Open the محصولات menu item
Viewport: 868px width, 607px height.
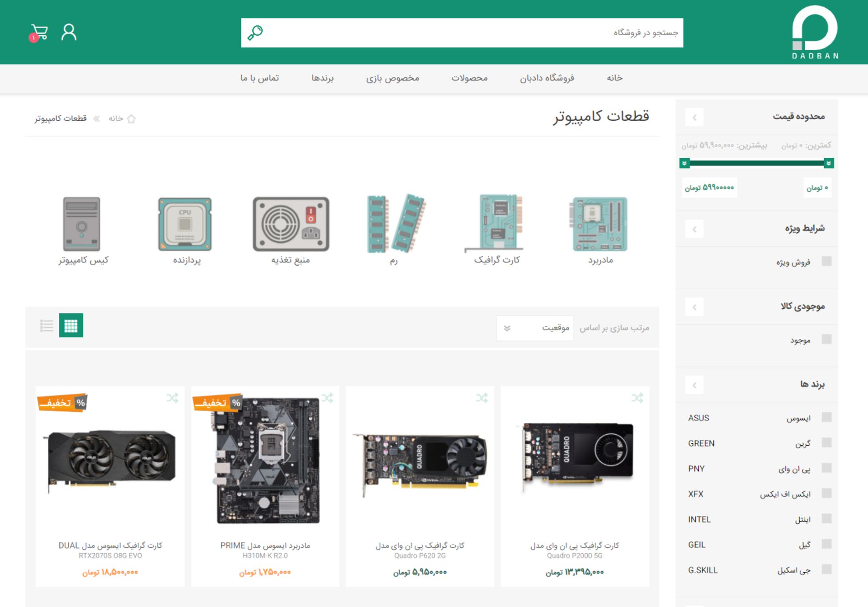pyautogui.click(x=469, y=78)
